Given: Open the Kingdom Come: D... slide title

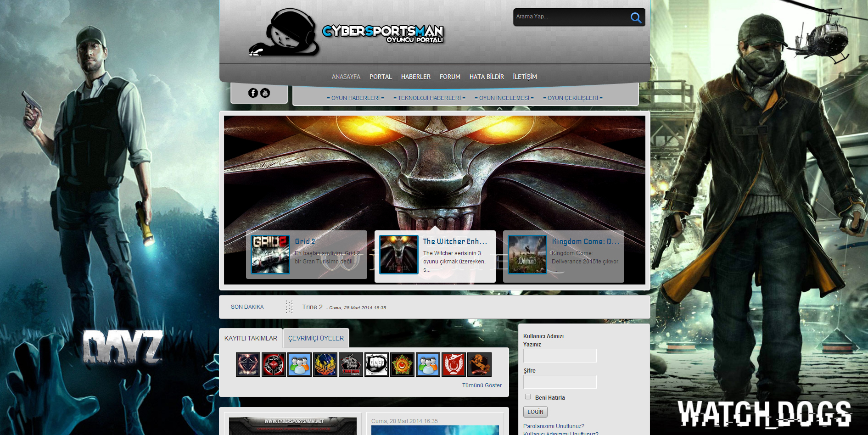Looking at the screenshot, I should [x=585, y=241].
